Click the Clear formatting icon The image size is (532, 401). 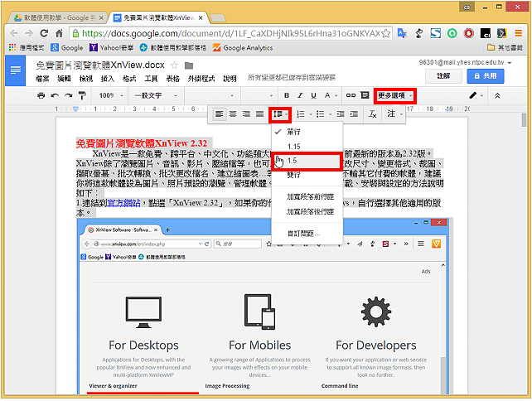pos(373,114)
